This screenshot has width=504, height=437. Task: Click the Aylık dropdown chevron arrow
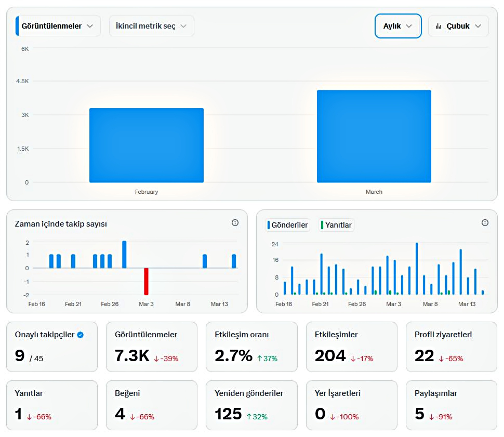point(409,26)
